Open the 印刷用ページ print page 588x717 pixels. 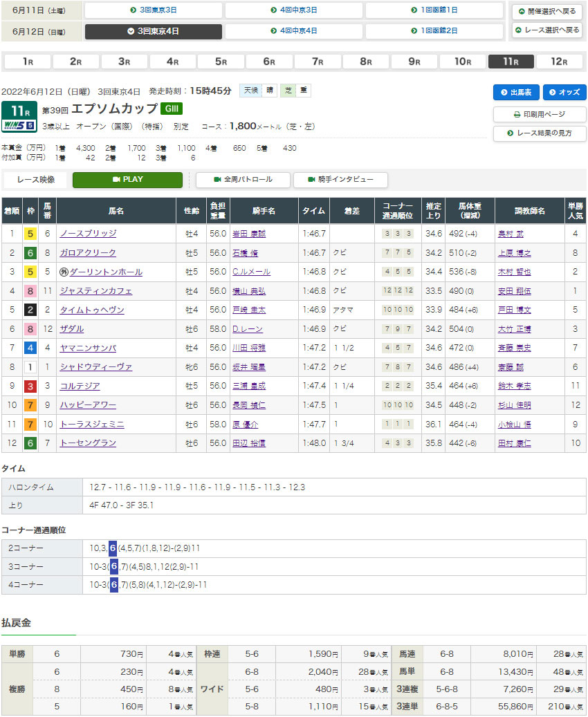(x=540, y=114)
